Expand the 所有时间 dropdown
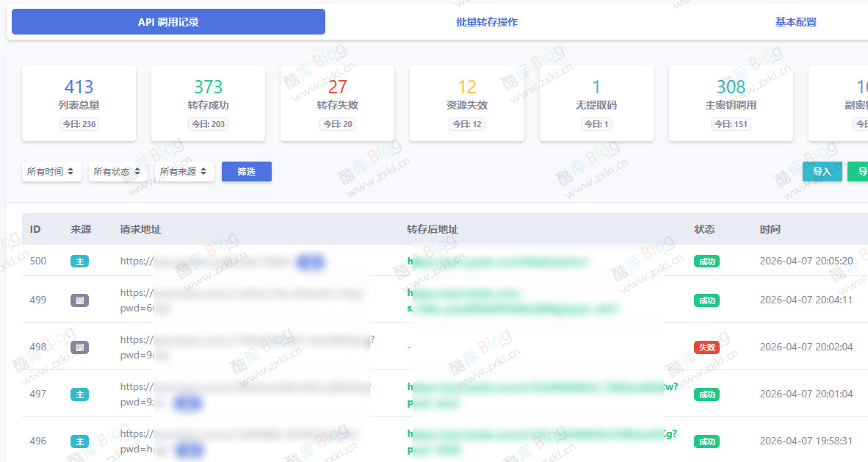Screen dimensions: 868x462 click(x=51, y=172)
